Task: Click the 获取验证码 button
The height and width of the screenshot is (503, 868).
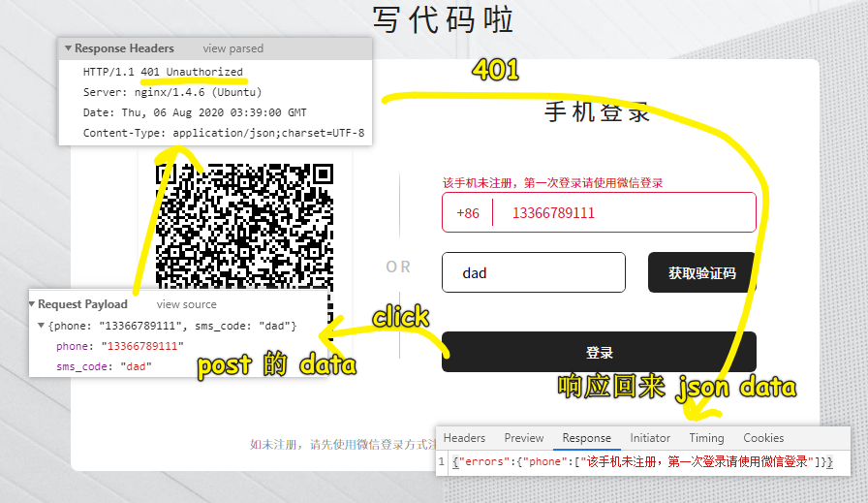Action: click(x=702, y=272)
